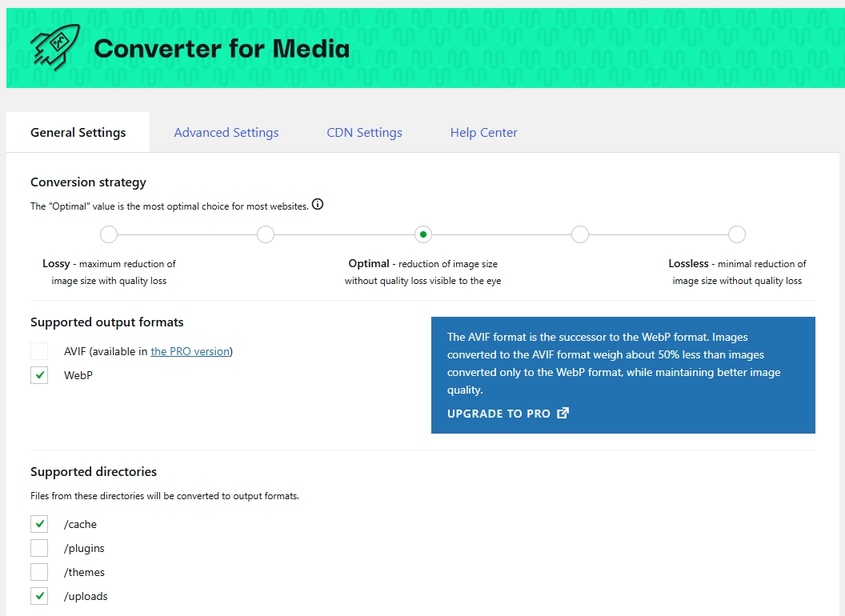Screen dimensions: 845x616
Task: Click UPGRADE TO PRO in the blue panel
Action: [499, 414]
